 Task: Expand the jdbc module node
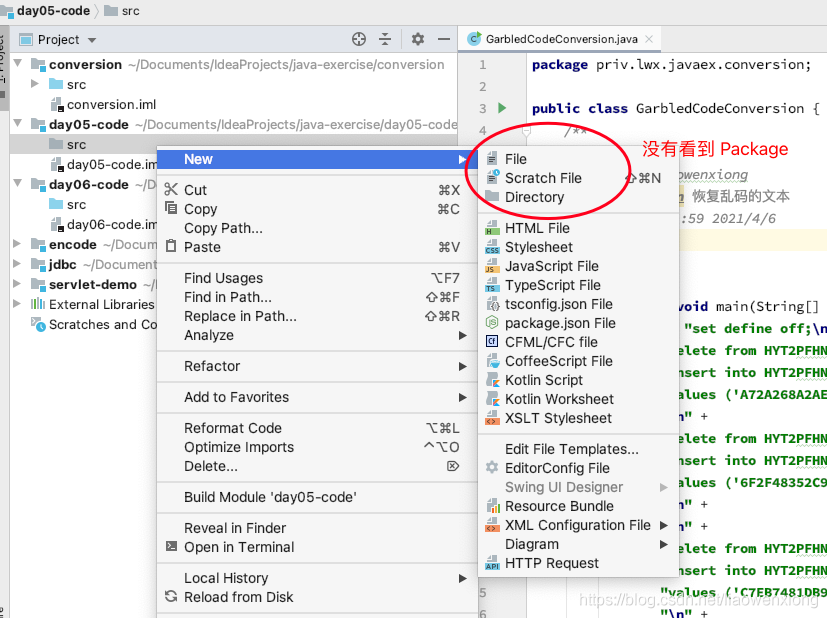coord(17,265)
